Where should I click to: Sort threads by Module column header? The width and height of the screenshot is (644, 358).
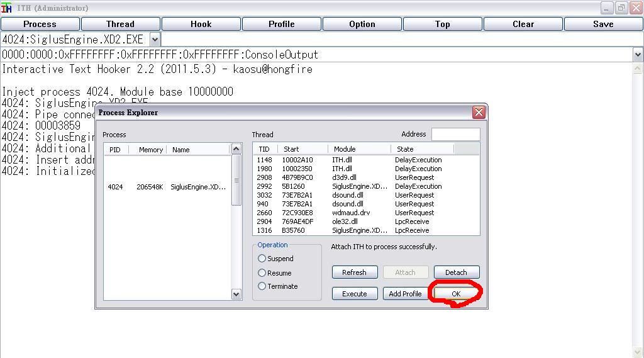click(358, 149)
